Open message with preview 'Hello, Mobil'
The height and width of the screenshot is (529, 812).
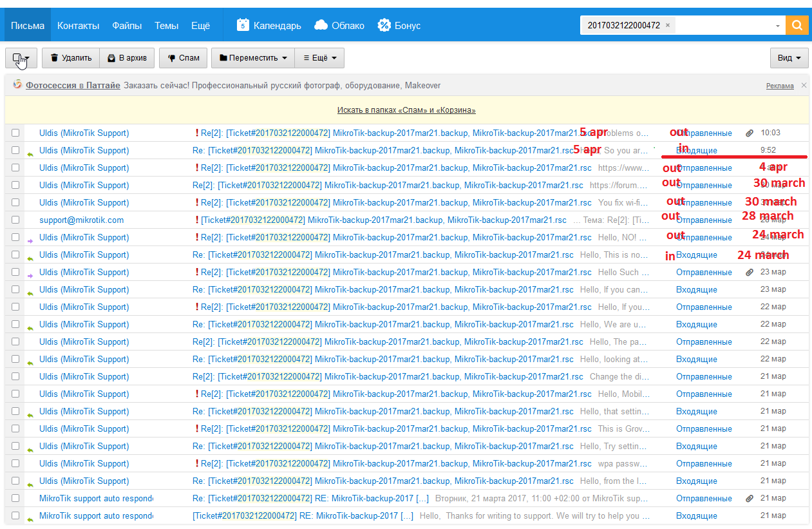(x=406, y=394)
